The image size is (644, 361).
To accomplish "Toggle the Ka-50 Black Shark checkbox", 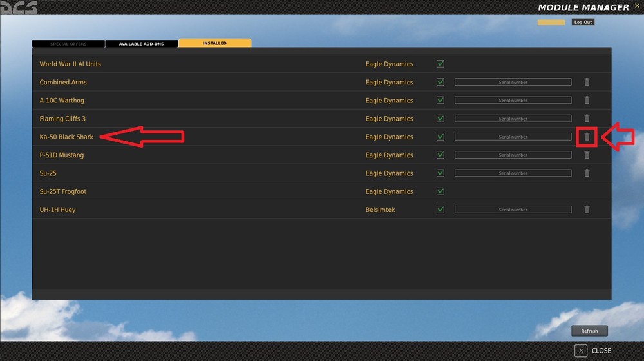I will (440, 137).
